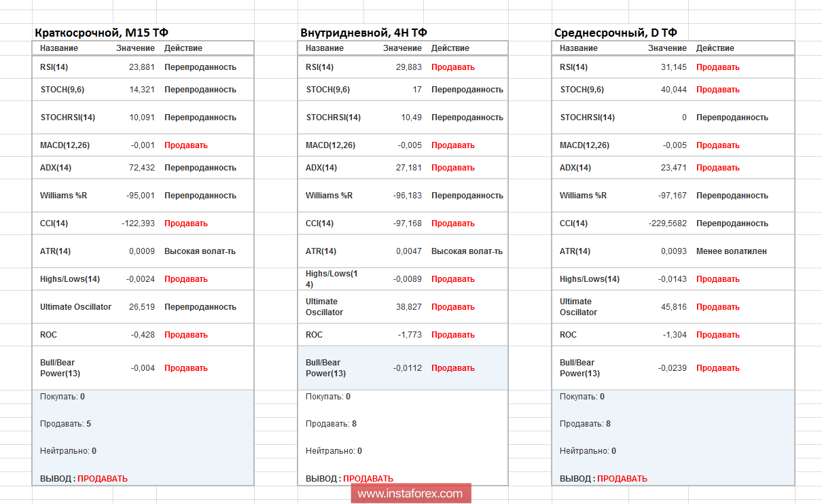This screenshot has width=822, height=504.
Task: Click the STOCH value 40,044
Action: tap(674, 90)
